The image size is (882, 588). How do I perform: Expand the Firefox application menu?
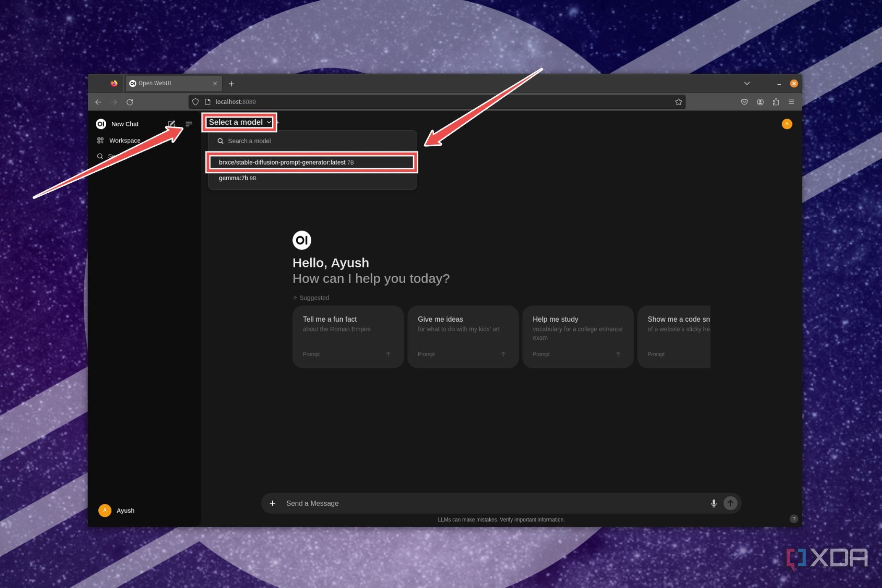pos(792,102)
